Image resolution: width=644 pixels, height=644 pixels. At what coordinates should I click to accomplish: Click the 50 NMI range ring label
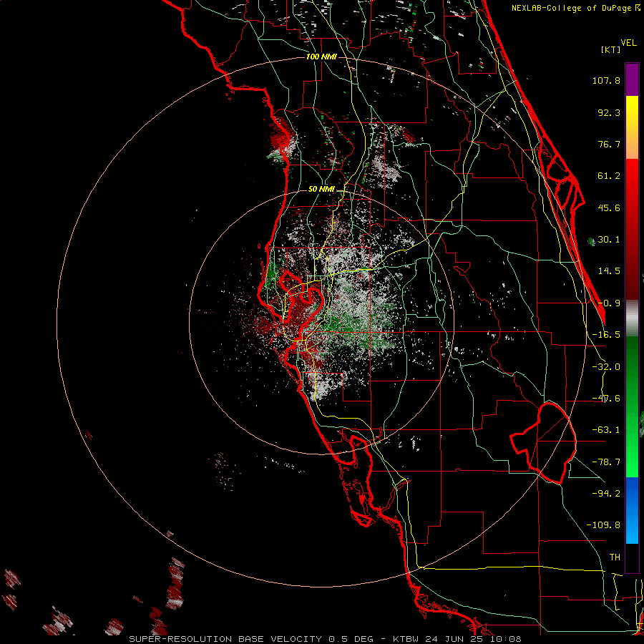tap(321, 189)
